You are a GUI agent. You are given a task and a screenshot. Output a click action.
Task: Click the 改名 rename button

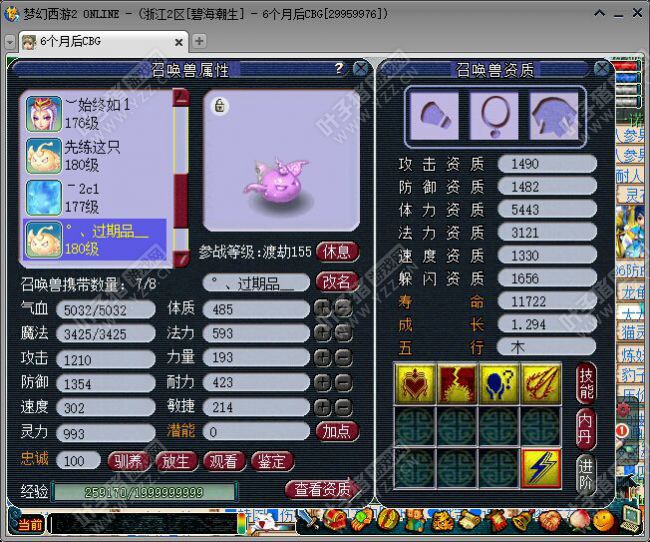[337, 282]
